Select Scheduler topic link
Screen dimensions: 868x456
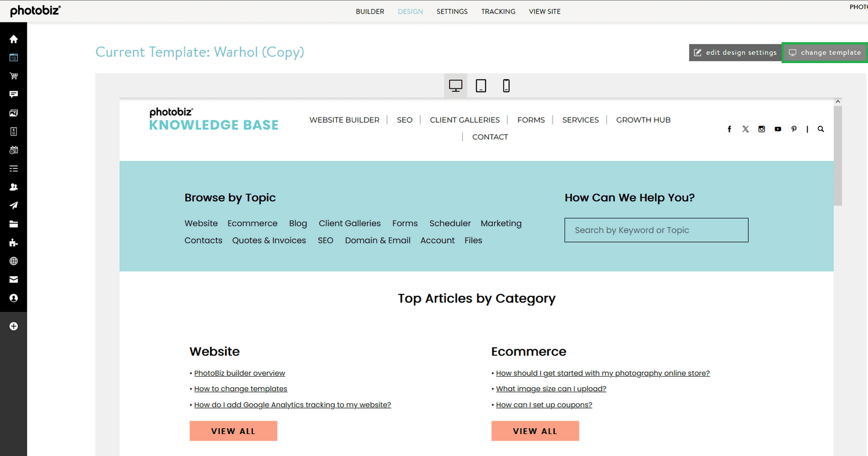(450, 223)
